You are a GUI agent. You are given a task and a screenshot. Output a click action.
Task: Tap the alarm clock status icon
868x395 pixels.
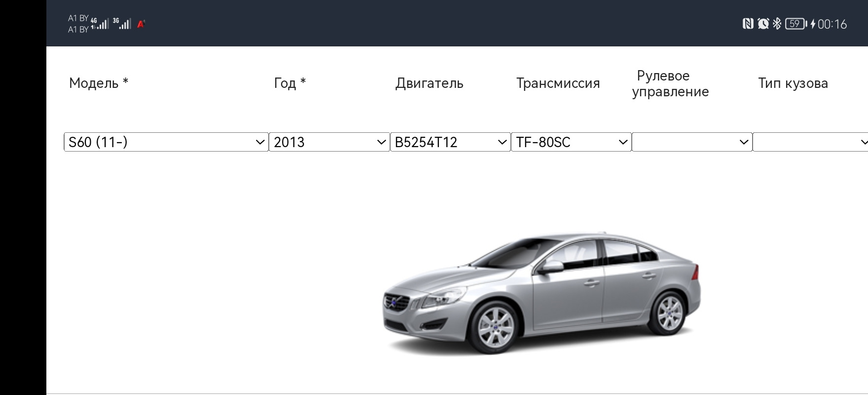pyautogui.click(x=763, y=24)
